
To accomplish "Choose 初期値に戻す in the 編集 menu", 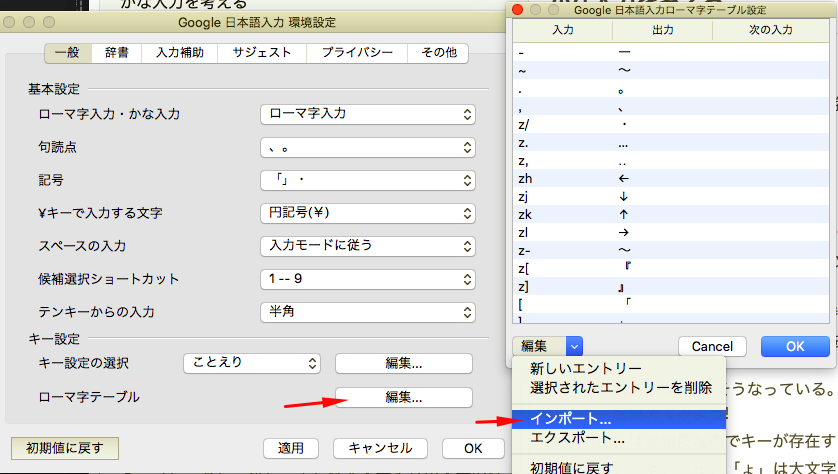I will click(618, 468).
